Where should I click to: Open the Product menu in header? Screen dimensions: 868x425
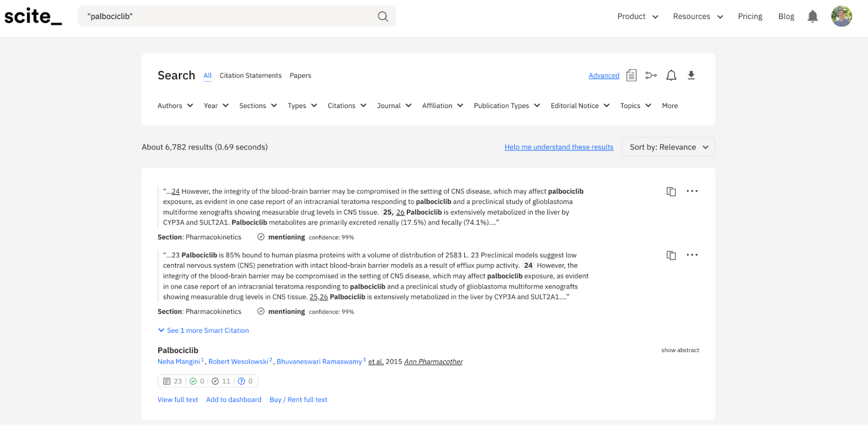[637, 17]
